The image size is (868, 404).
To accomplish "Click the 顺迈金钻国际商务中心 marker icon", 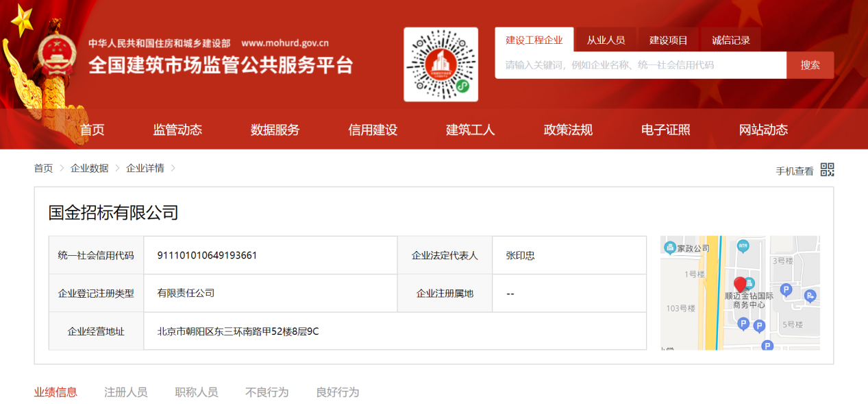I will tap(749, 283).
